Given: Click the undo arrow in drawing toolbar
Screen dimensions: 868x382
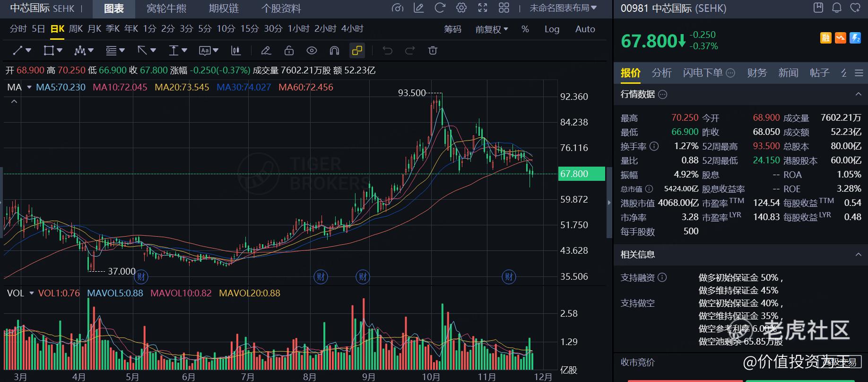Looking at the screenshot, I should pos(388,51).
